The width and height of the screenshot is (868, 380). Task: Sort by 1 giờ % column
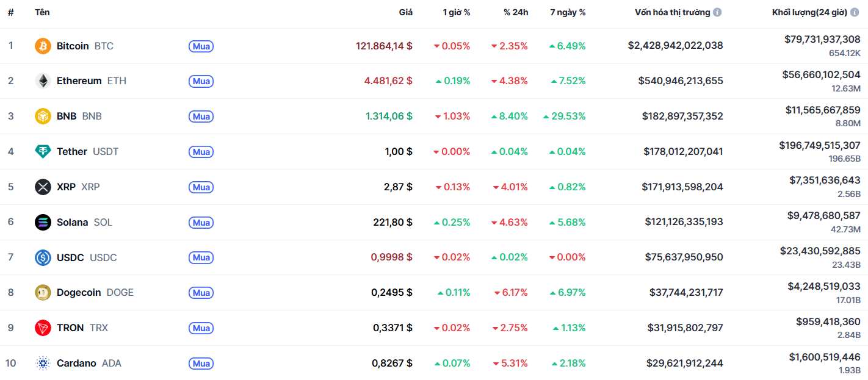click(x=456, y=12)
